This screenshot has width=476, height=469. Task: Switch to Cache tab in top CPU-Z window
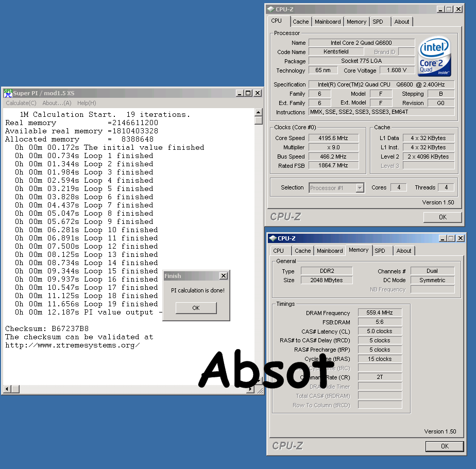coord(300,22)
